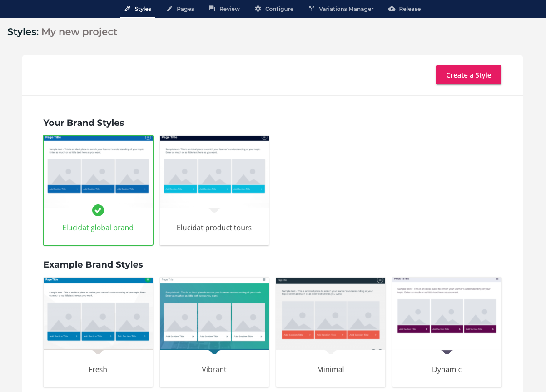The height and width of the screenshot is (392, 546).
Task: Click the Create a Style button
Action: pyautogui.click(x=469, y=75)
